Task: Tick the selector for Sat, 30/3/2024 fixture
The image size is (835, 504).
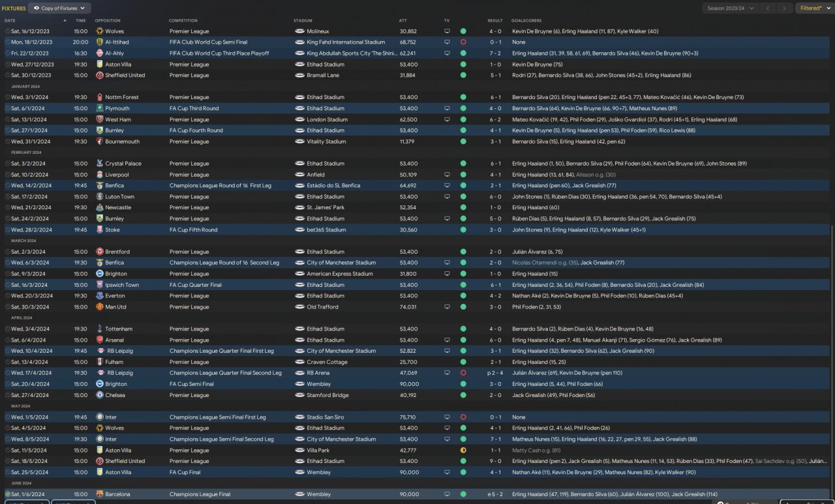Action: coord(8,307)
